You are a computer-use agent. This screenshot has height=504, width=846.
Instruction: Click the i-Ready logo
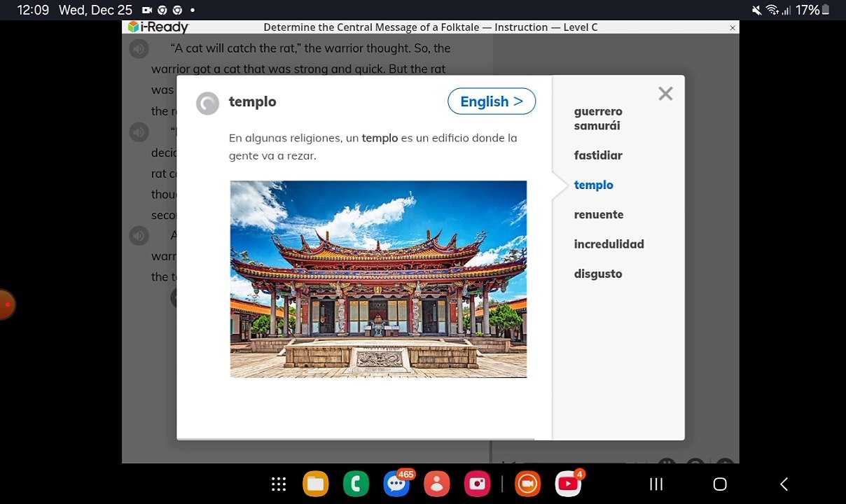(158, 27)
